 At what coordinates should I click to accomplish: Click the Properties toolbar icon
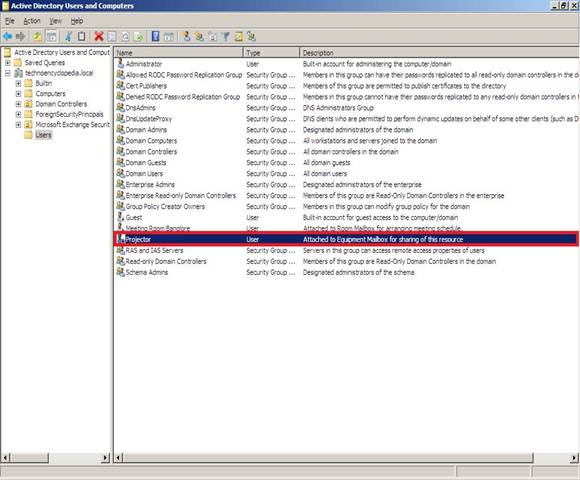(112, 36)
